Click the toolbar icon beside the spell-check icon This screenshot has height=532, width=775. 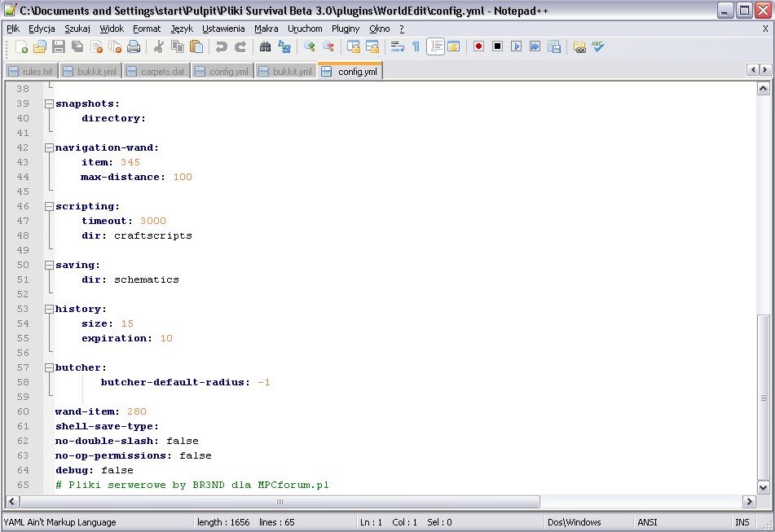pyautogui.click(x=579, y=47)
